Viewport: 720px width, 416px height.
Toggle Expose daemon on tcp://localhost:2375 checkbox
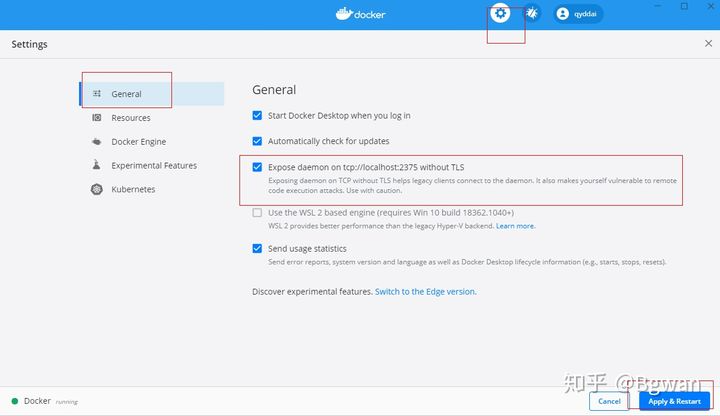tap(257, 167)
